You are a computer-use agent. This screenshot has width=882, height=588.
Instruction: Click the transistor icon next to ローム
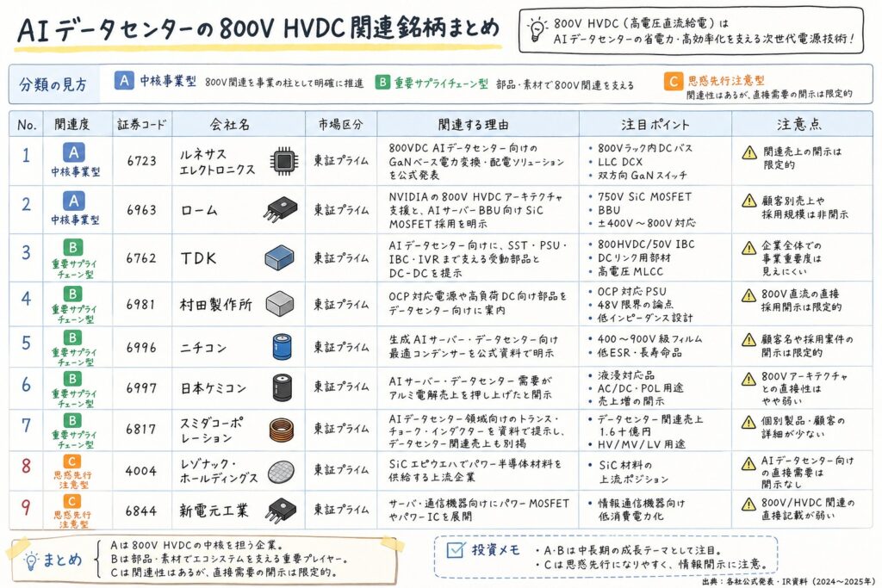coord(280,209)
